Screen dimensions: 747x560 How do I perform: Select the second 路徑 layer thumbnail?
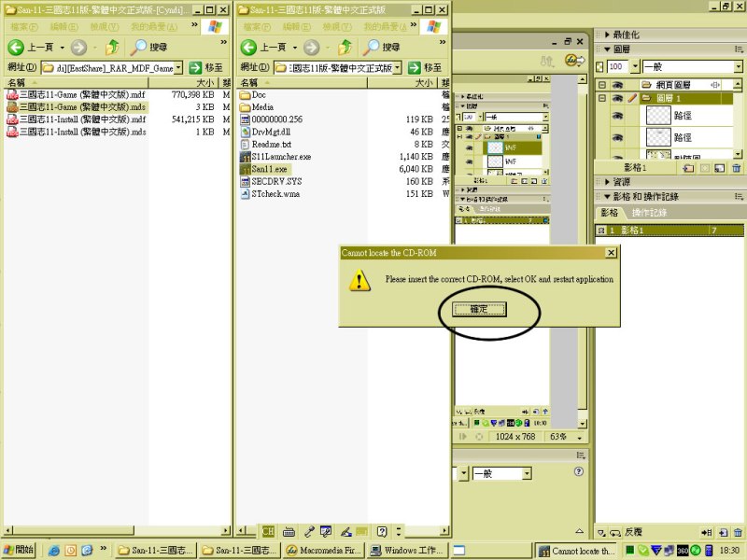[x=658, y=137]
